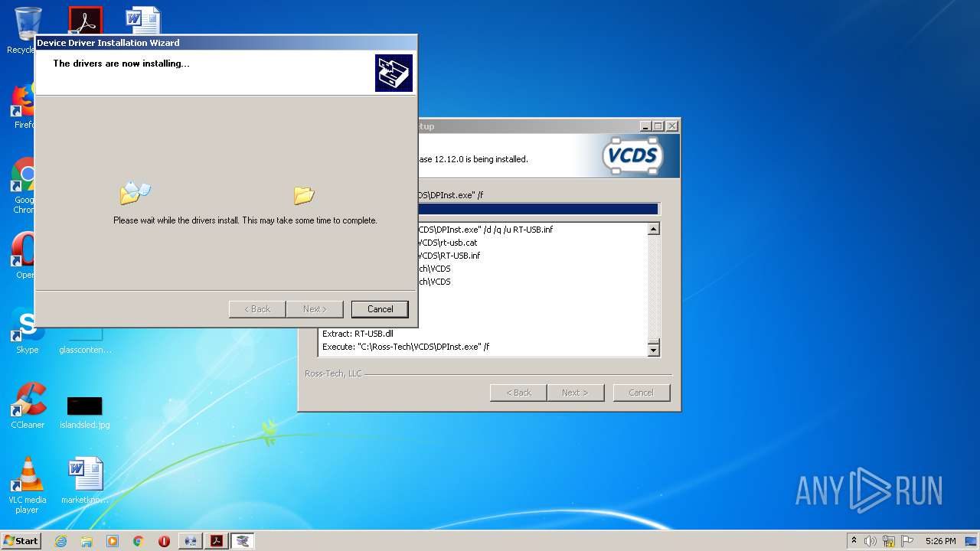Screen dimensions: 980x551
Task: Open the Start menu
Action: tap(21, 540)
